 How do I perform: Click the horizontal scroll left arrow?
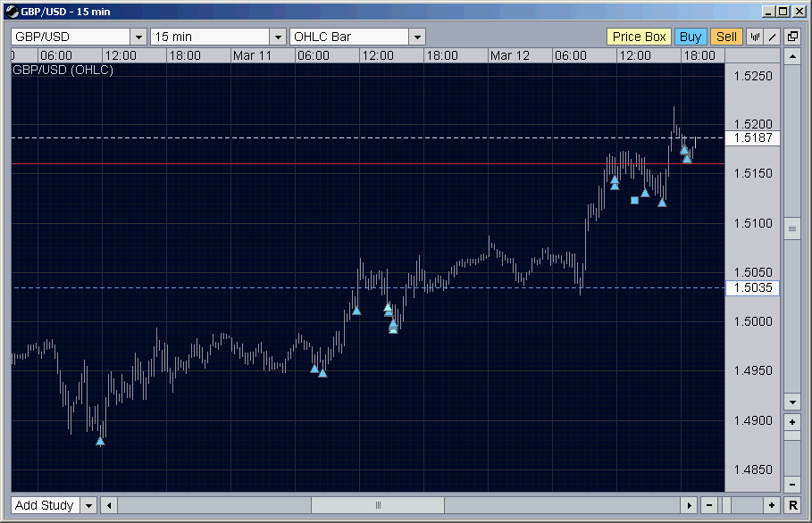click(109, 505)
